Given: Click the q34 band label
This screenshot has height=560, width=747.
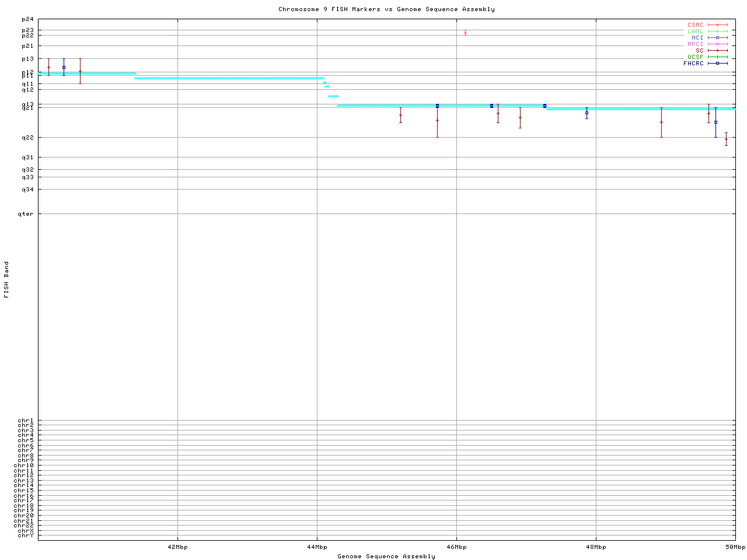Looking at the screenshot, I should point(27,190).
